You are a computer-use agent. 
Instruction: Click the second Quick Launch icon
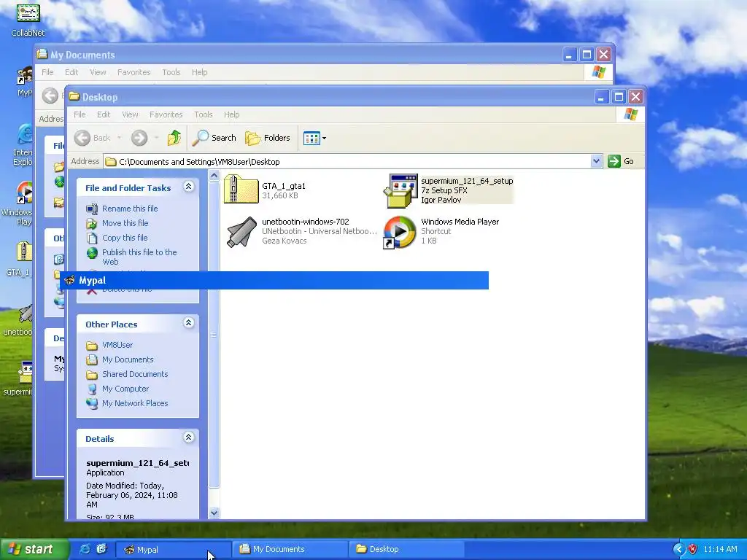[x=101, y=549]
